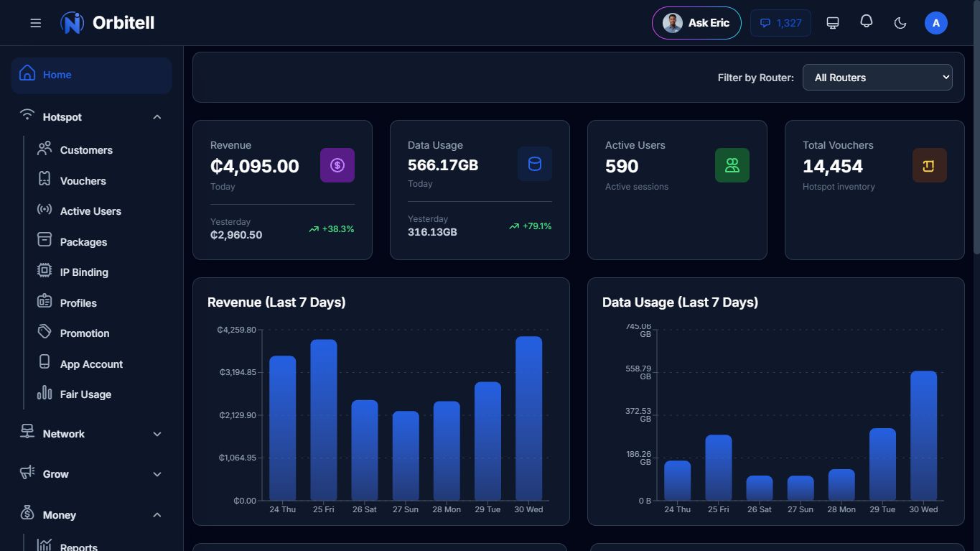
Task: Collapse the Hotspot section chevron
Action: [157, 117]
